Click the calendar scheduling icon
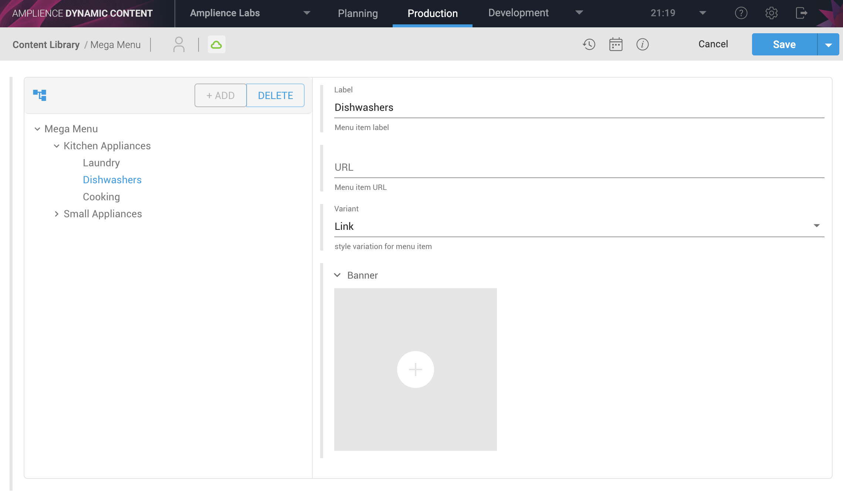The height and width of the screenshot is (504, 843). (616, 44)
